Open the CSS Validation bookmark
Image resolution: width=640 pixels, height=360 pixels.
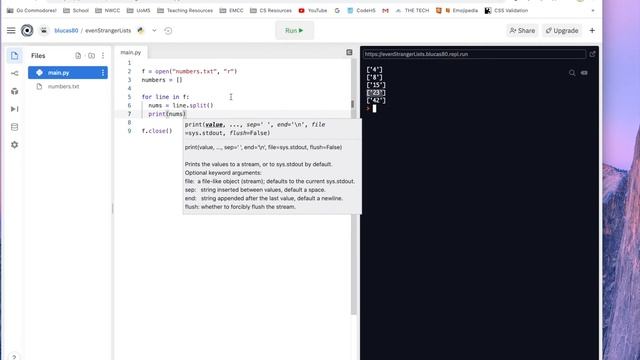[506, 11]
